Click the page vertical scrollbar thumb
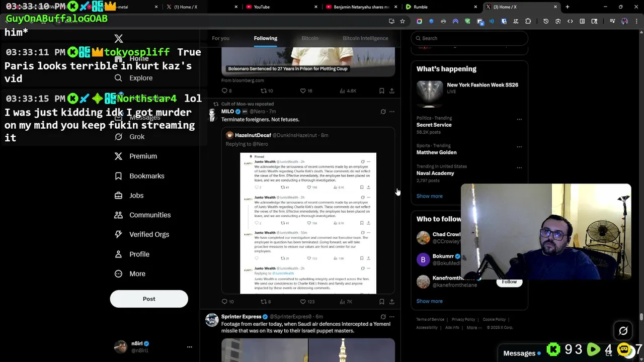Viewport: 644px width, 362px height. click(641, 317)
